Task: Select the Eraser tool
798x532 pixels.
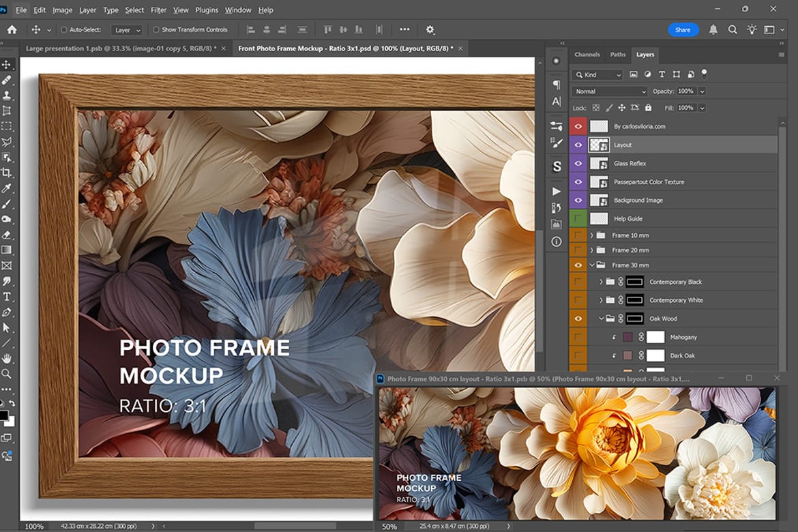Action: point(7,235)
